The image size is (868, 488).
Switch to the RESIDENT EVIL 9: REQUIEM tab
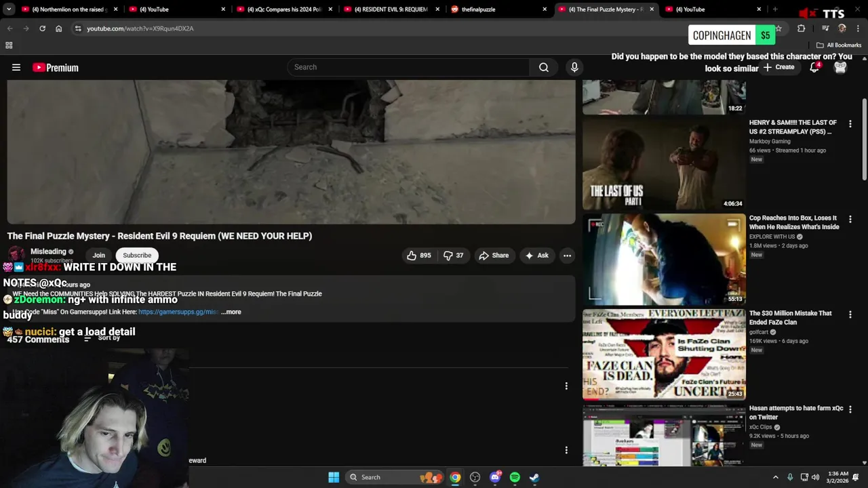tap(391, 9)
